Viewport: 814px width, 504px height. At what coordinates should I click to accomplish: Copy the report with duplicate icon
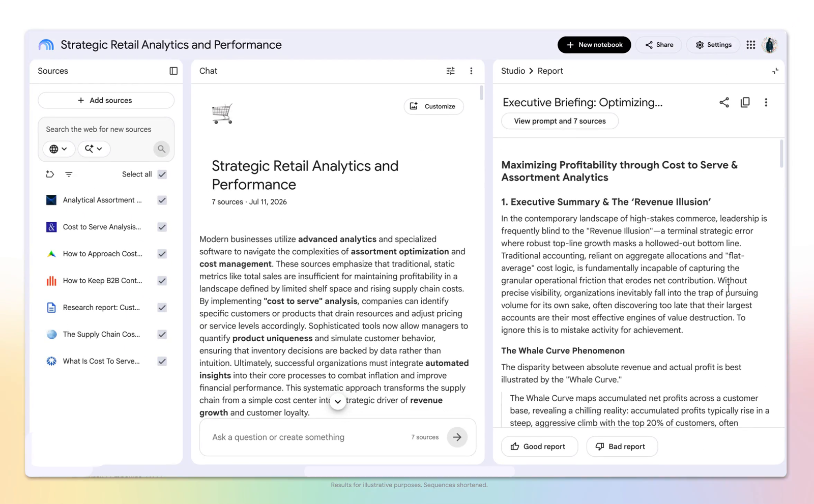(745, 102)
